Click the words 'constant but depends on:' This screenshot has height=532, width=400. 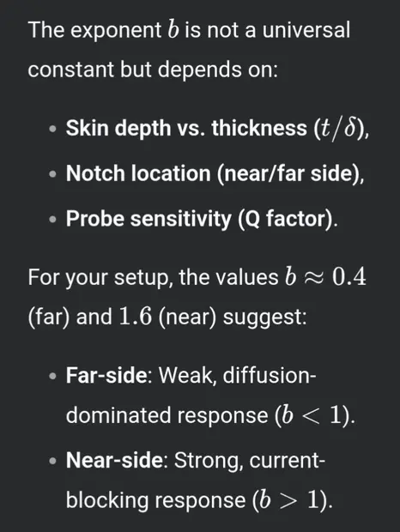tap(153, 70)
